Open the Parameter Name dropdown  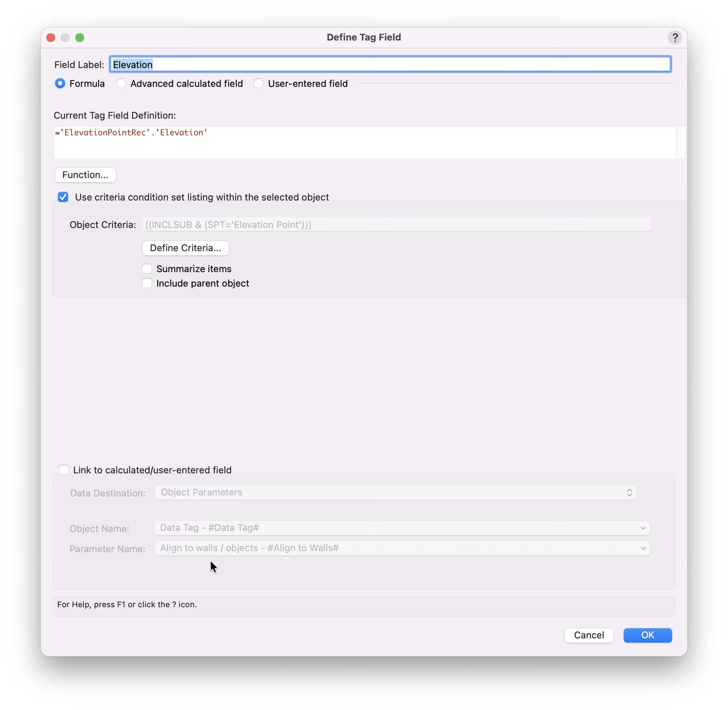coord(402,548)
